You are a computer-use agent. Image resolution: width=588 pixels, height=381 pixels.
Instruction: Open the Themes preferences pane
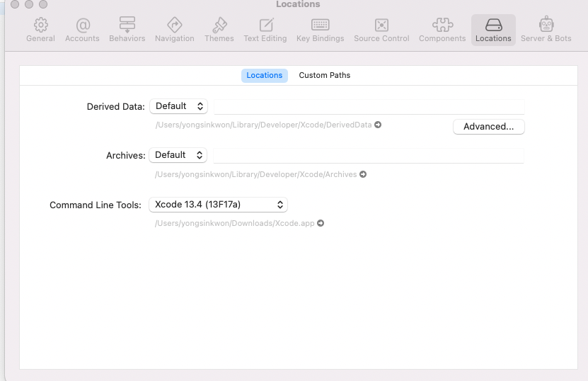point(219,30)
